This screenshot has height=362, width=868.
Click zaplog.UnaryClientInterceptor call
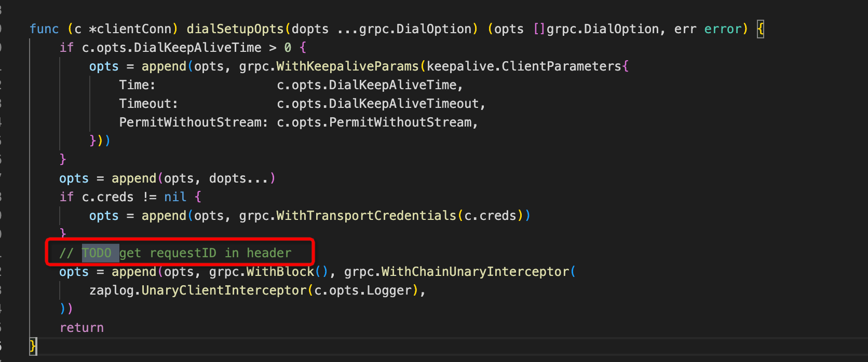[x=198, y=290]
